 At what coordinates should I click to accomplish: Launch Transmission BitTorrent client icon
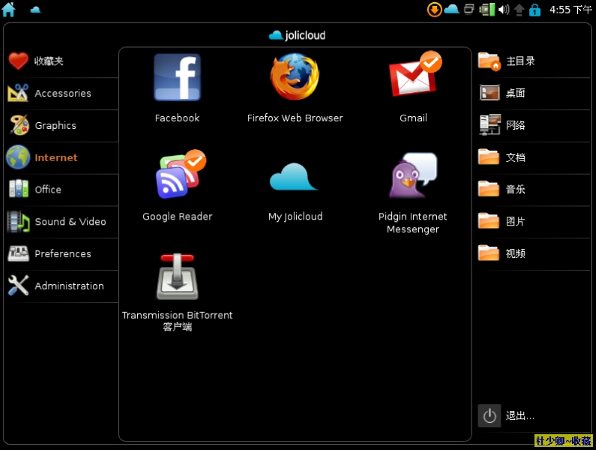click(177, 276)
